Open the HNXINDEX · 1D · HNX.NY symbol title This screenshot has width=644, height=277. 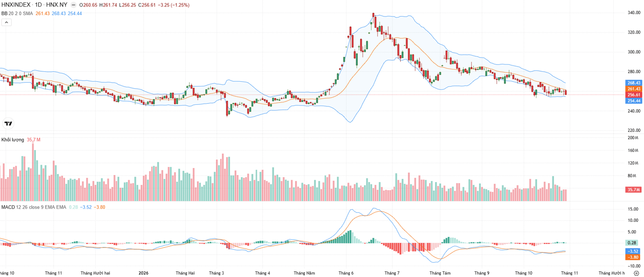tap(34, 5)
